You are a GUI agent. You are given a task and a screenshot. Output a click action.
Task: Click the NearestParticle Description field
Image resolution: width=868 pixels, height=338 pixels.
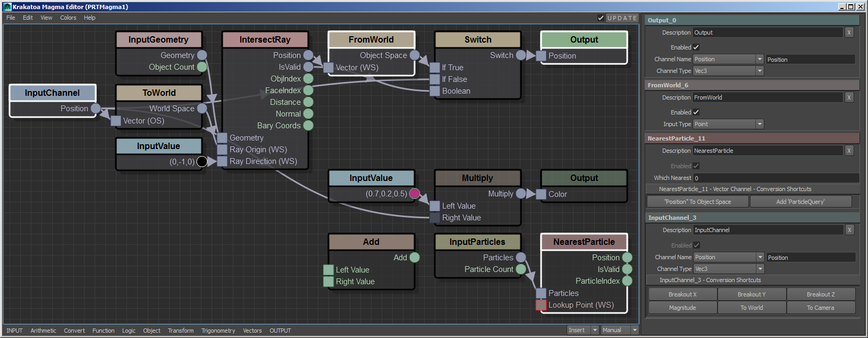pos(768,151)
